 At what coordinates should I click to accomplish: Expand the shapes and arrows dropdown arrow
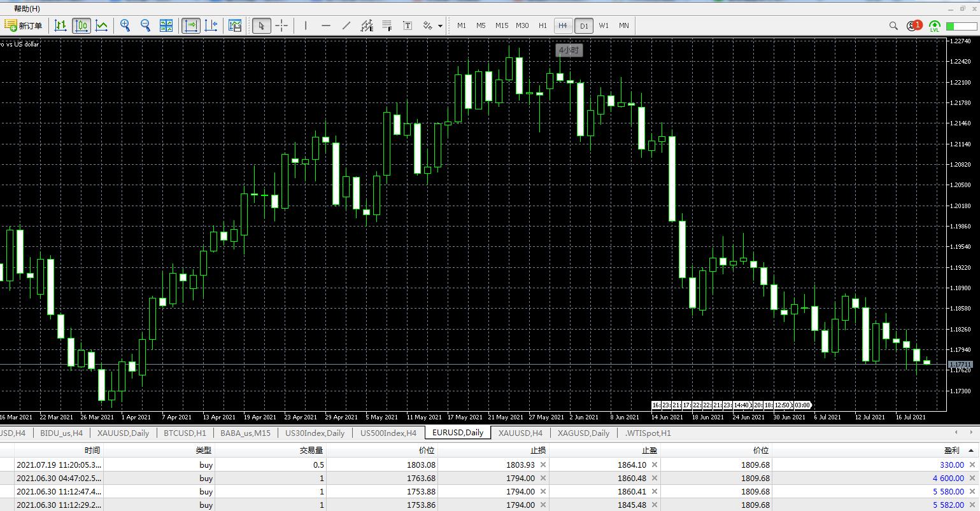tap(441, 26)
